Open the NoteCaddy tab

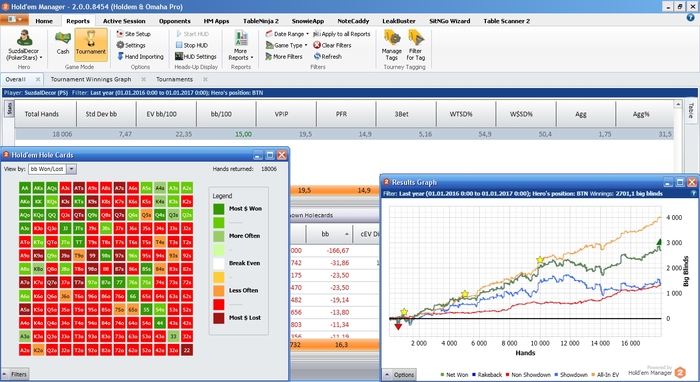pos(353,21)
